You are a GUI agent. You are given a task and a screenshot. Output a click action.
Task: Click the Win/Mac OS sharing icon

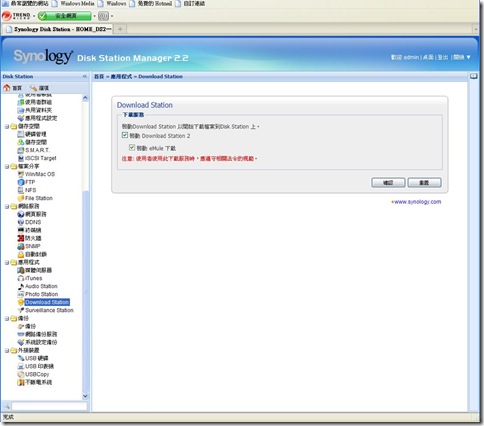(21, 174)
